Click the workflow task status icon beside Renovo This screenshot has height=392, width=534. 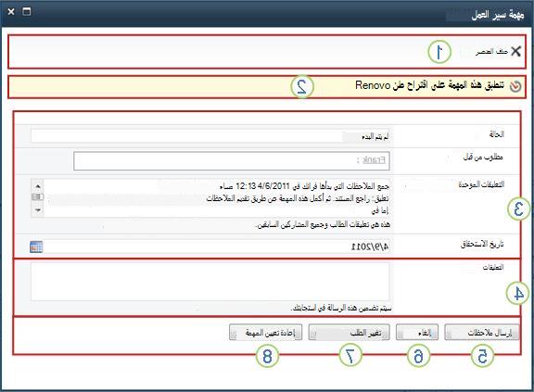[x=515, y=86]
